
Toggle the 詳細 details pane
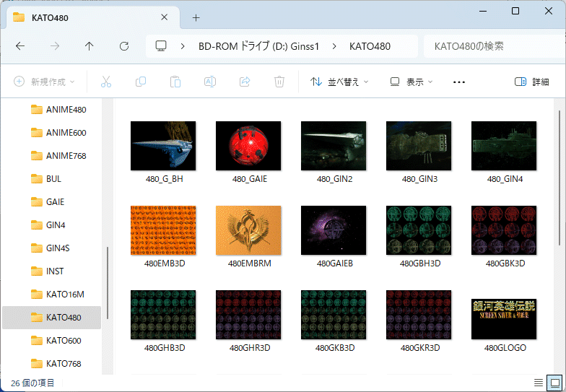[x=531, y=82]
